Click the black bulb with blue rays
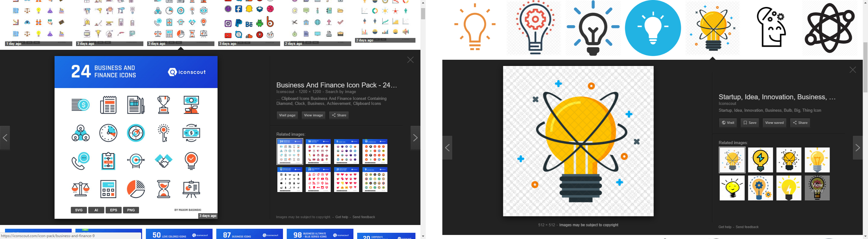The image size is (868, 239). click(593, 28)
